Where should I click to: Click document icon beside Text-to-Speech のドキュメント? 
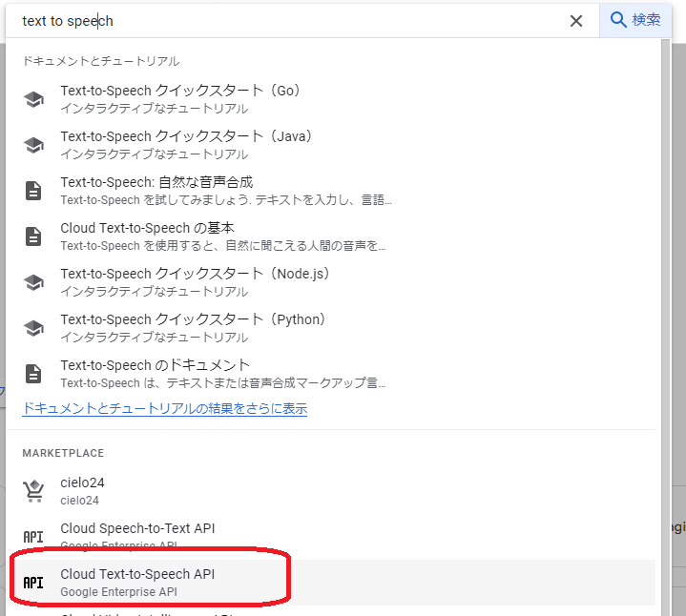tap(33, 374)
